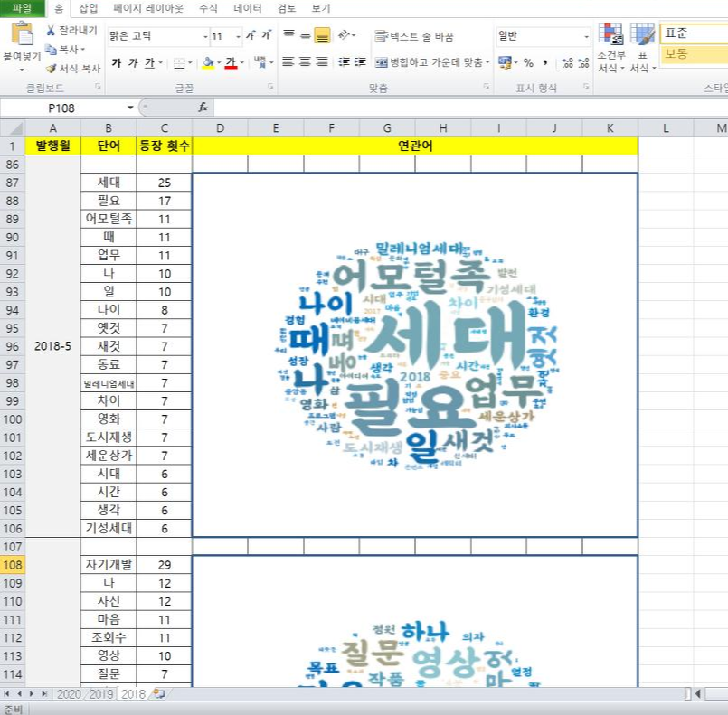
Task: Open font size 11 dropdown
Action: (238, 36)
